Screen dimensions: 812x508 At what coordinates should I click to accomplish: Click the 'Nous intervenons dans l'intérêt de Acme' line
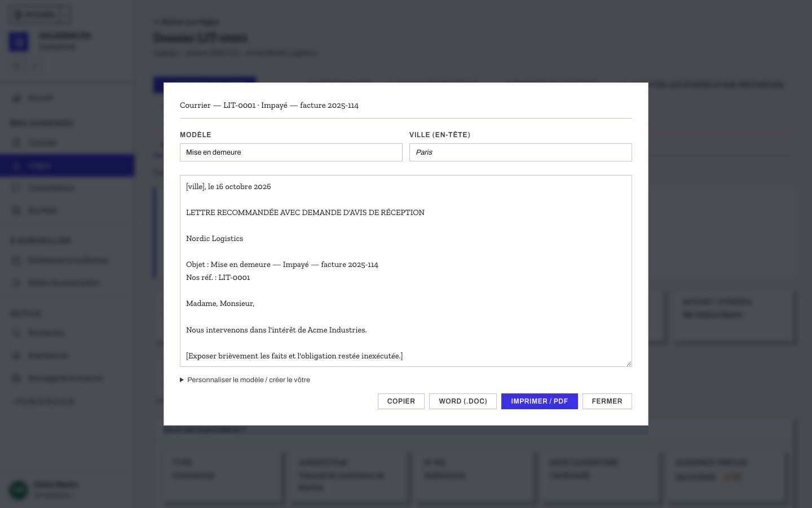(276, 330)
